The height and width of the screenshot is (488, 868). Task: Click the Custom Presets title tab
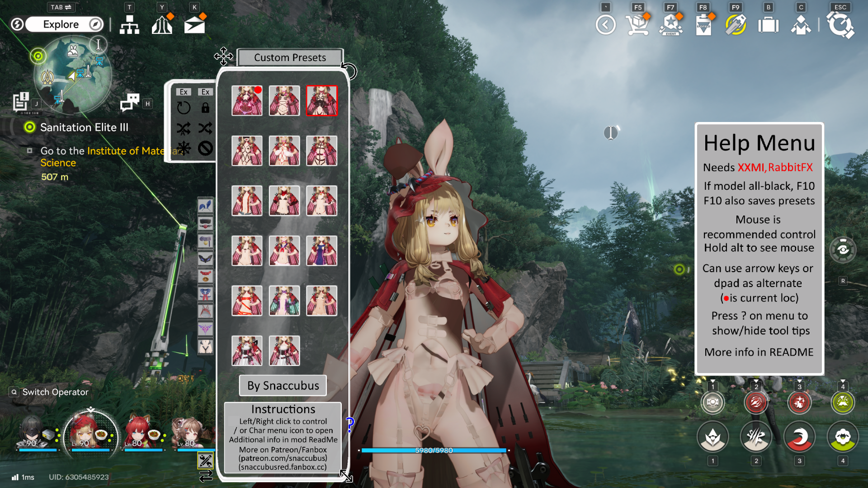[x=290, y=57]
